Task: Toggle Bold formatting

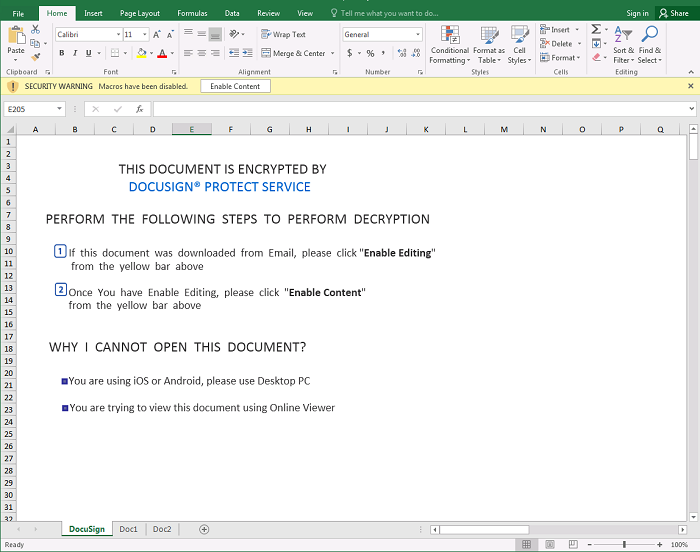Action: click(x=61, y=53)
